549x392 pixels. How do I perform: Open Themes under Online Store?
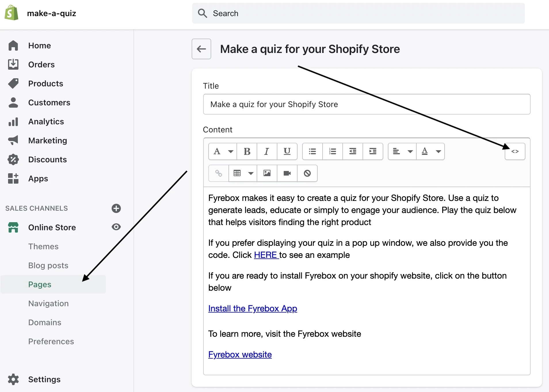(43, 246)
